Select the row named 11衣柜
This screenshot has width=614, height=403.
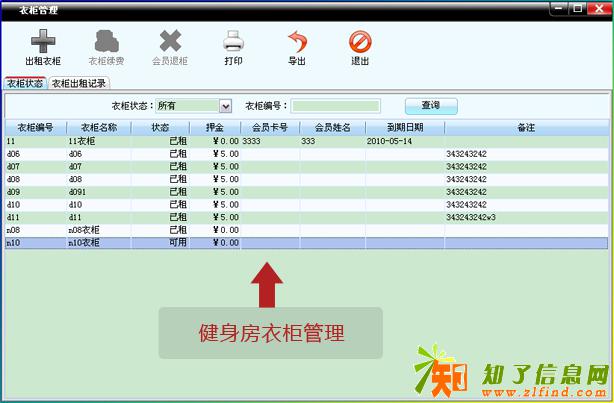(307, 141)
